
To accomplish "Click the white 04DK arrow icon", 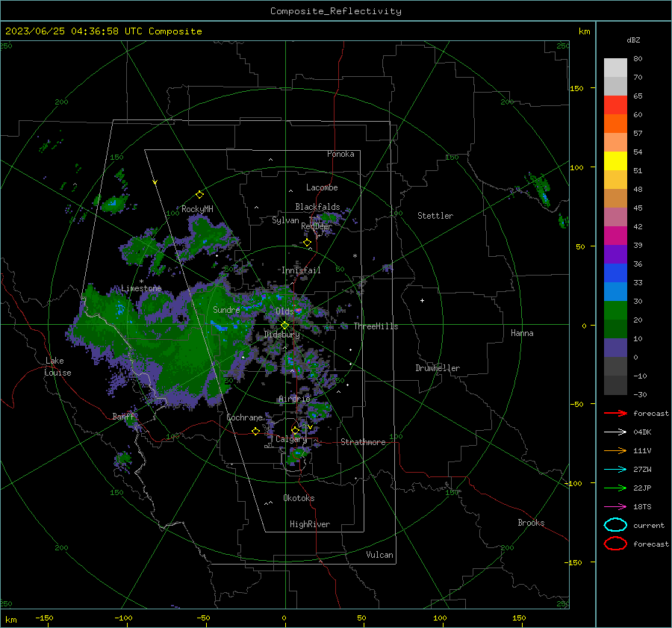I will pyautogui.click(x=615, y=432).
